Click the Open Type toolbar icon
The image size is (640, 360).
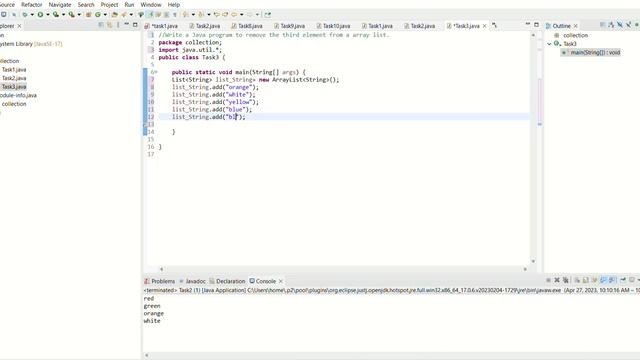coord(115,15)
